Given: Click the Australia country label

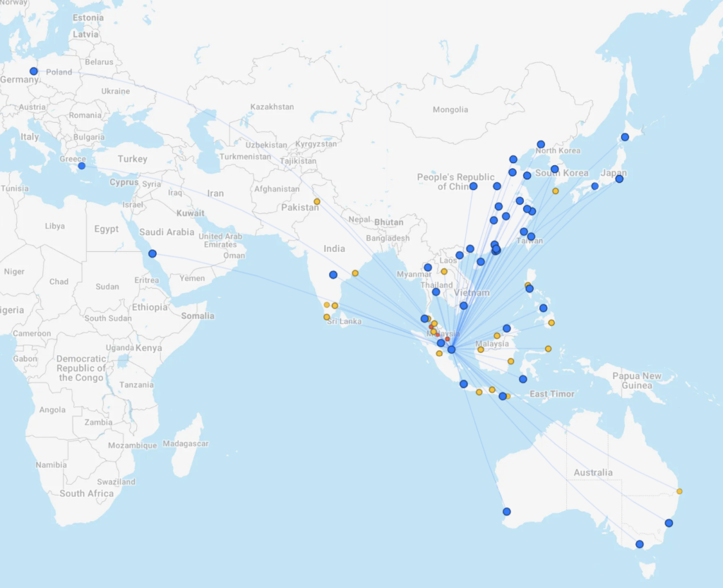Looking at the screenshot, I should pos(593,473).
